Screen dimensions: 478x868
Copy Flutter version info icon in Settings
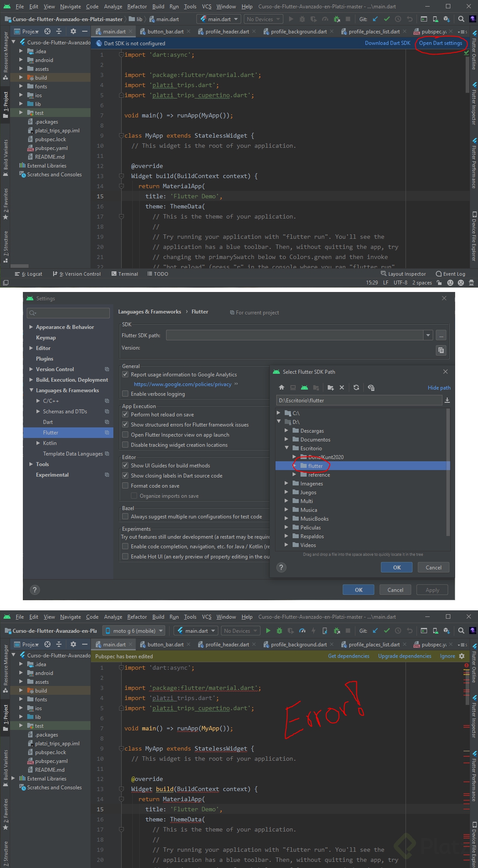(441, 350)
